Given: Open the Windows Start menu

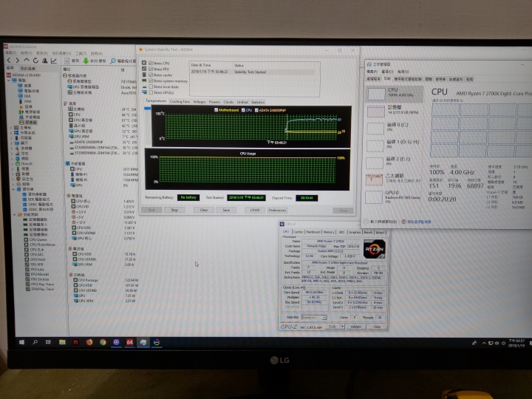Looking at the screenshot, I should pyautogui.click(x=21, y=342).
